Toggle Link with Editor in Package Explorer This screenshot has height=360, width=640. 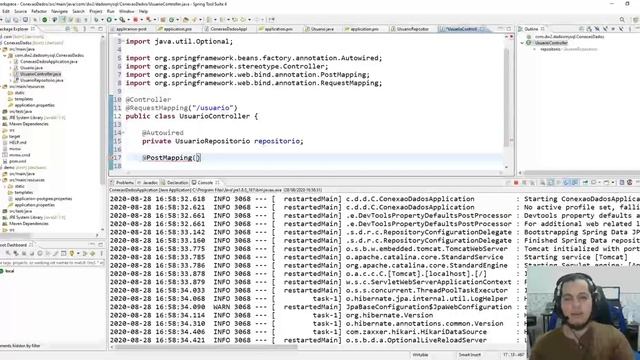76,29
